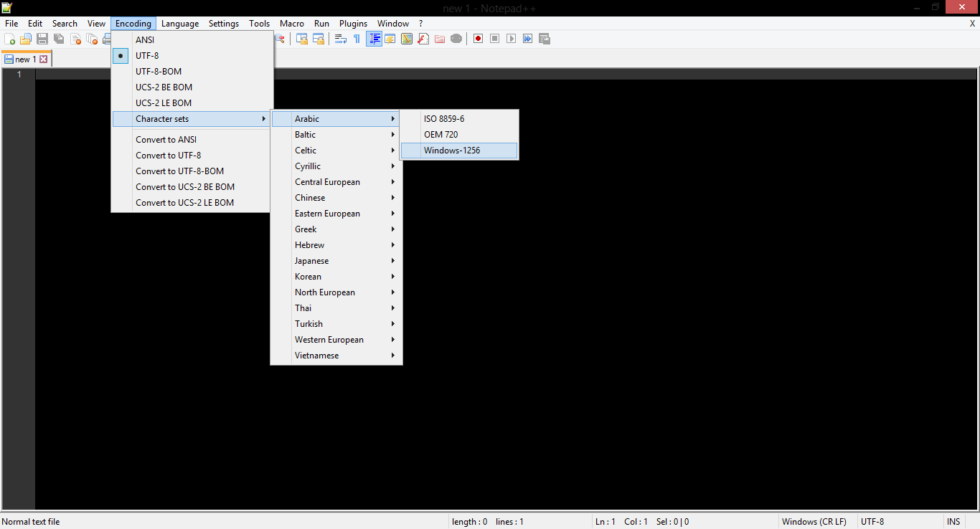Choose OEM 720 encoding

(459, 135)
